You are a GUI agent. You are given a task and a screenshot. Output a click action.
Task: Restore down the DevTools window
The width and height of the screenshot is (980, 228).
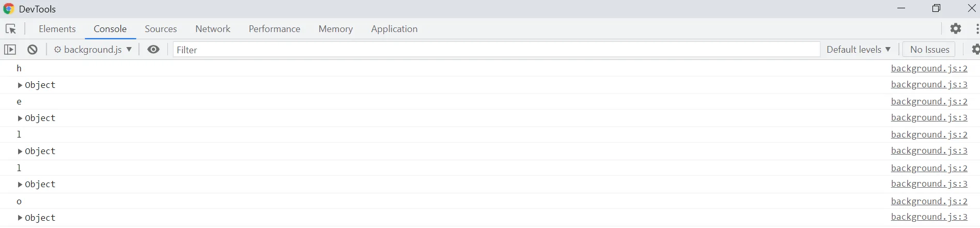coord(936,8)
